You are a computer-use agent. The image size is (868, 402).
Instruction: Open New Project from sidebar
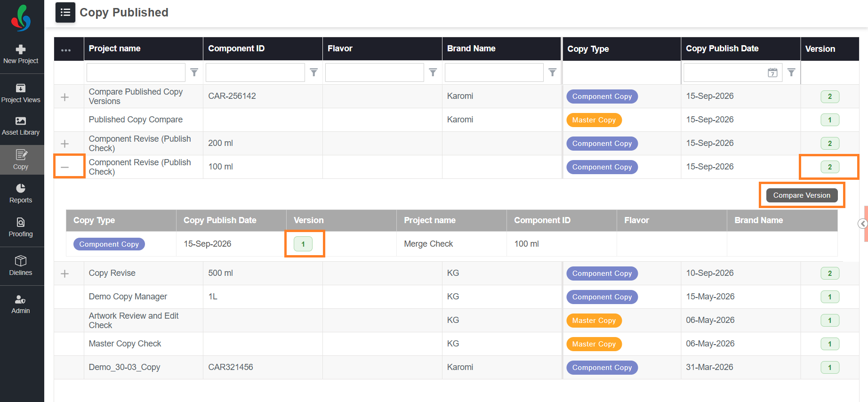(21, 55)
